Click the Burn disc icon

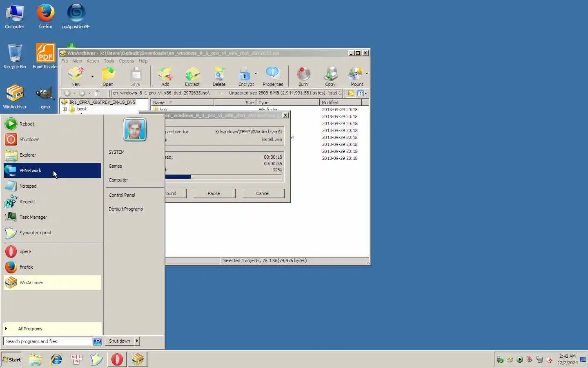[x=303, y=74]
